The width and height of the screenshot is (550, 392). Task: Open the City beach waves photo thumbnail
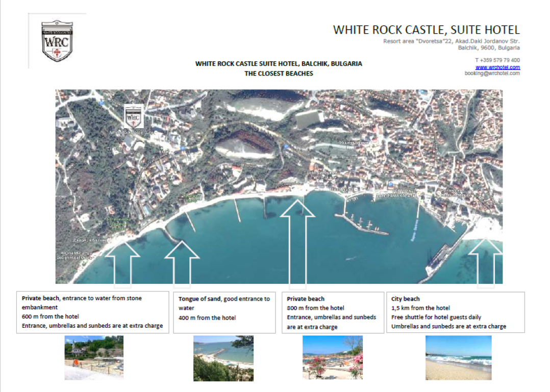(459, 358)
